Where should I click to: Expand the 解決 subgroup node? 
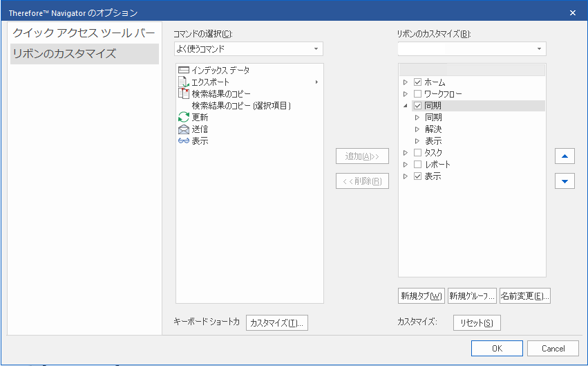[x=417, y=129]
